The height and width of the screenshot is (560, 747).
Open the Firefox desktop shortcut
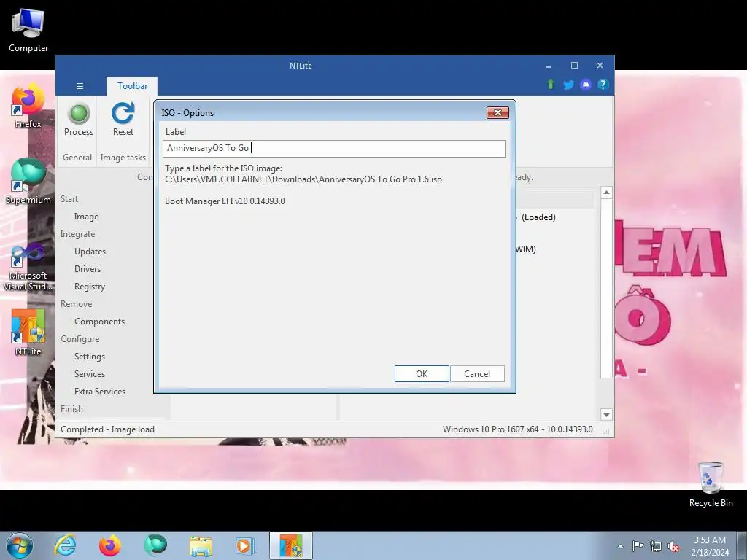click(28, 106)
